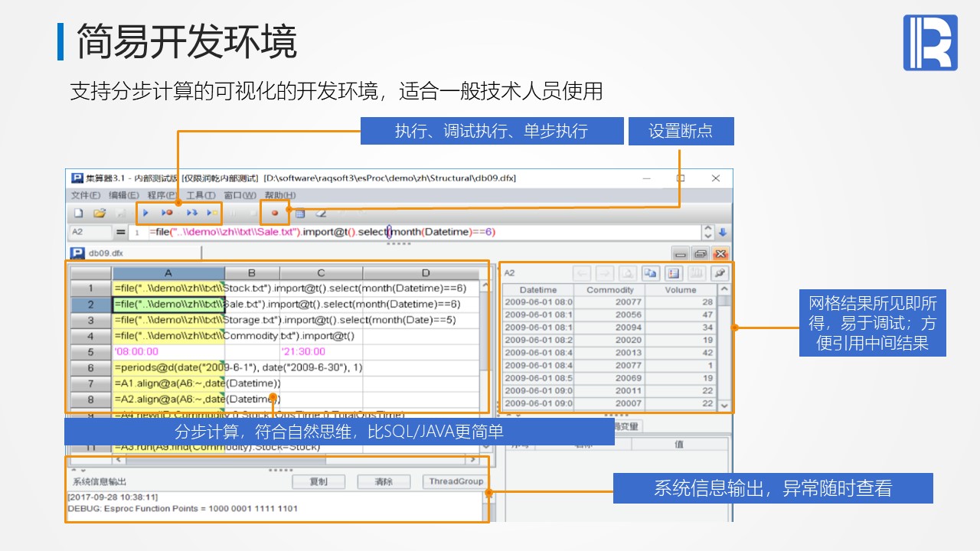The height and width of the screenshot is (551, 980).
Task: Click the copy icon in result panel
Action: tap(649, 273)
